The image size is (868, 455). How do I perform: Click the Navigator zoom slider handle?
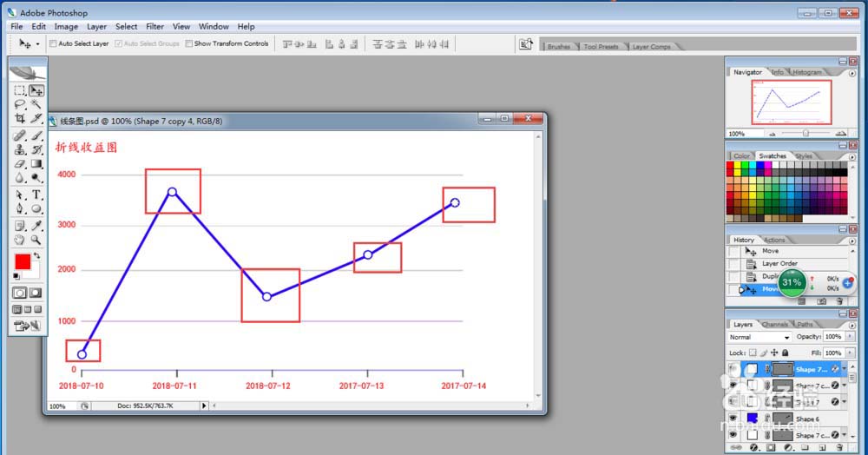tap(806, 134)
